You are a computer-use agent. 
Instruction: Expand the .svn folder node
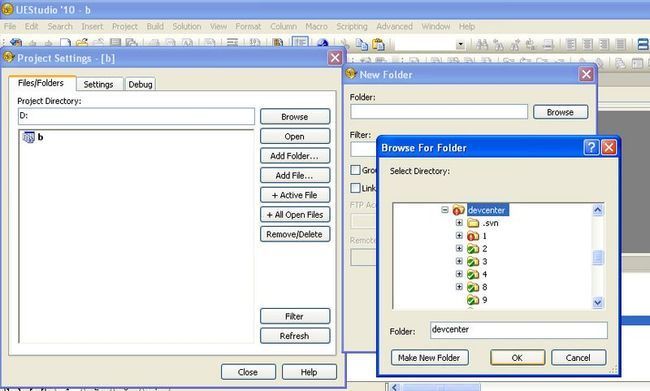(x=459, y=223)
